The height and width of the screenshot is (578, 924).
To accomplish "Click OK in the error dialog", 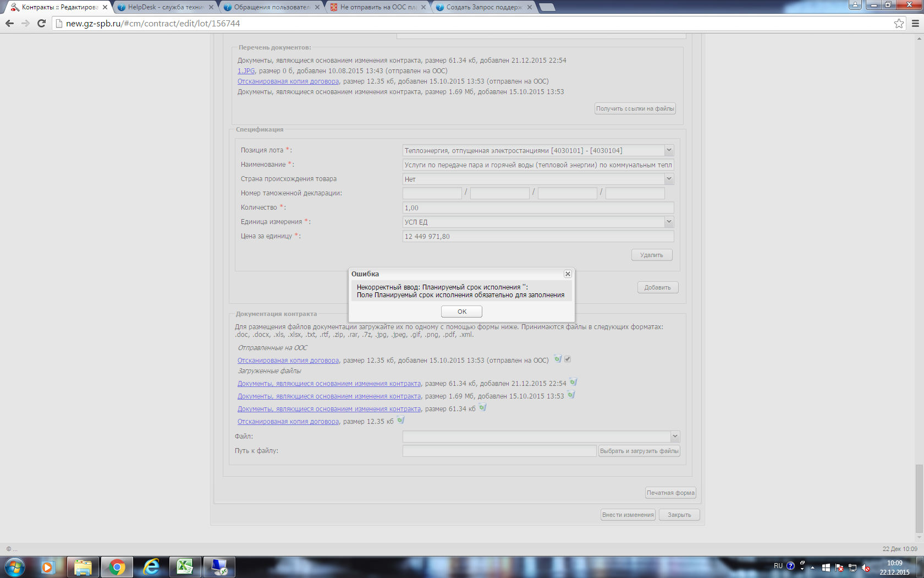I will coord(461,312).
